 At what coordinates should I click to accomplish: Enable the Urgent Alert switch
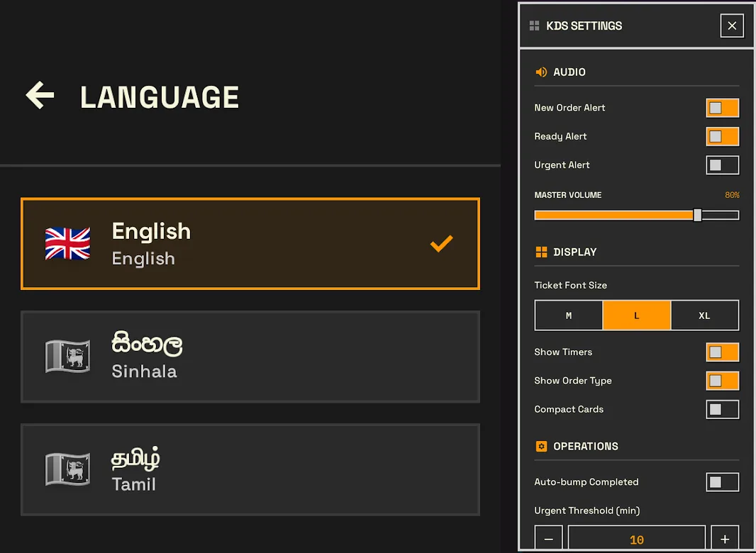[x=722, y=165]
